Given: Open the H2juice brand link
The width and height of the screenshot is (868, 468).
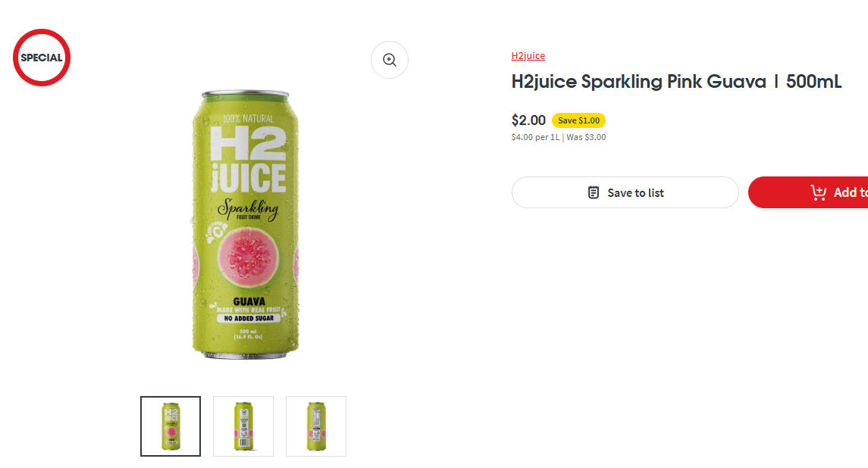Looking at the screenshot, I should tap(528, 56).
